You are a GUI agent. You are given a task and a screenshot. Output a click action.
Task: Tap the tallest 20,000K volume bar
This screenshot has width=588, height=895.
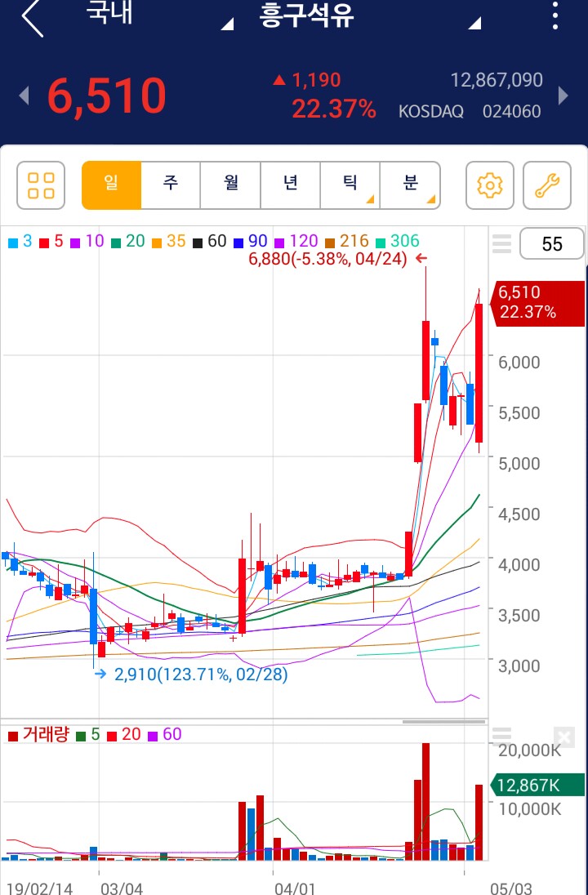click(425, 801)
